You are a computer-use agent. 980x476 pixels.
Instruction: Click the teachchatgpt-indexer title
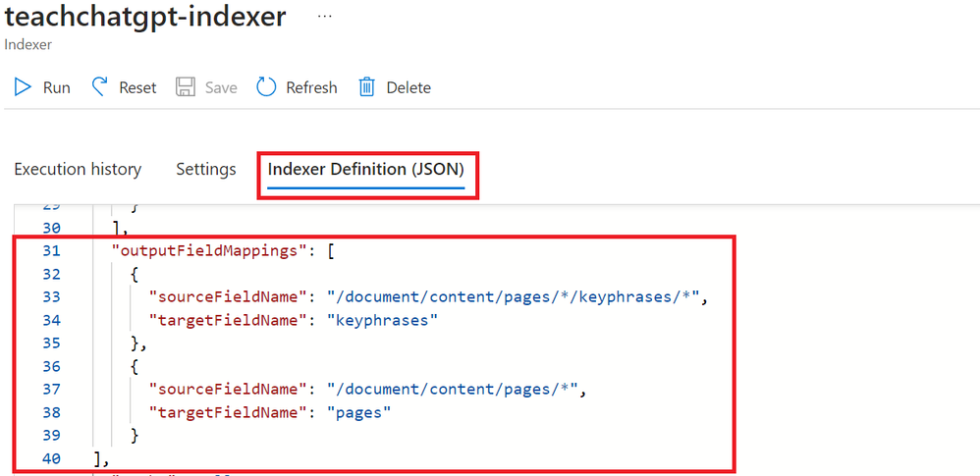click(x=145, y=17)
